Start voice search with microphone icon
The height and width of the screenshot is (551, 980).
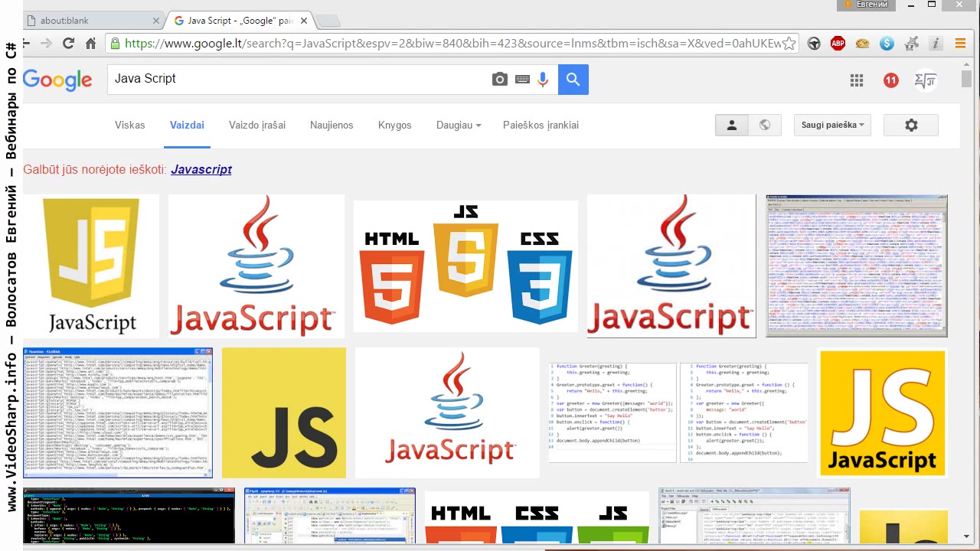(543, 79)
